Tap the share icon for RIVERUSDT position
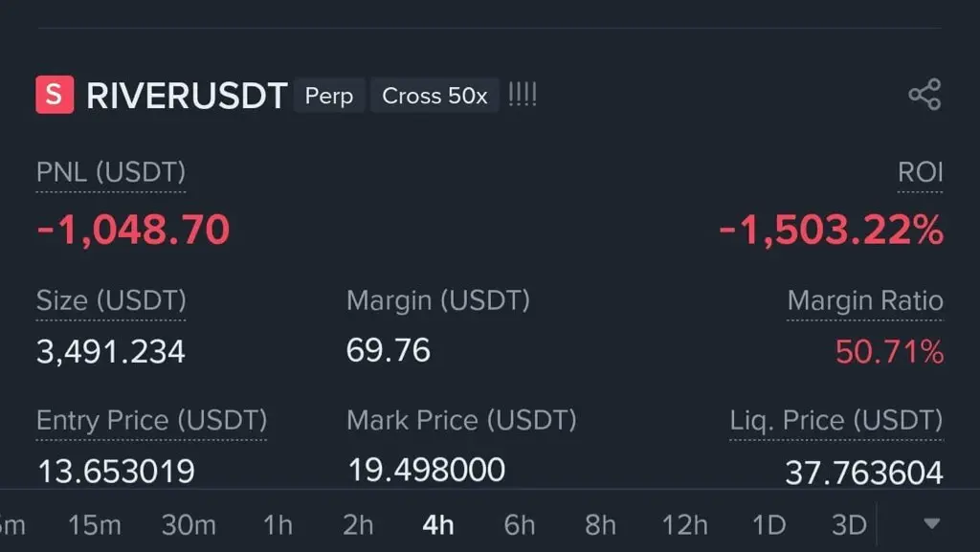980x552 pixels. coord(924,95)
